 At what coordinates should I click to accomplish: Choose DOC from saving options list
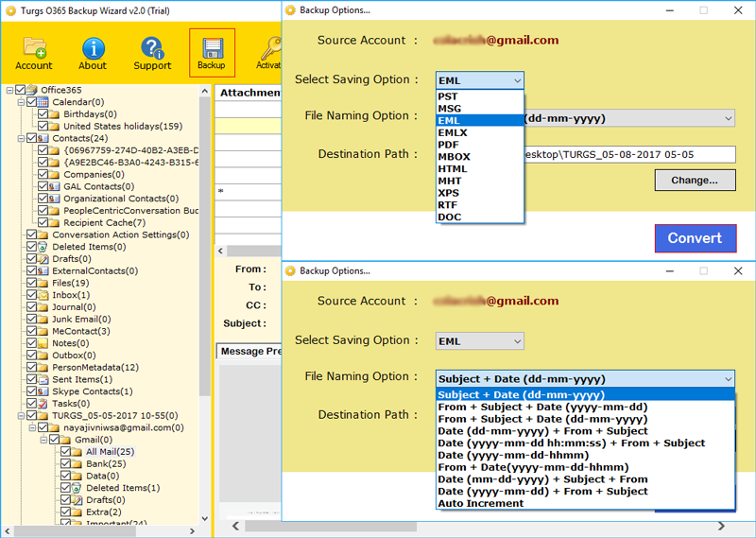480,217
